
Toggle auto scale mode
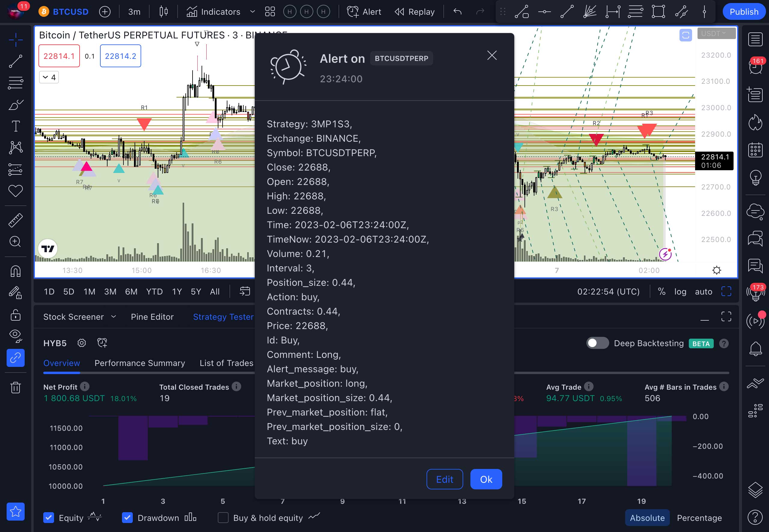[x=703, y=292]
